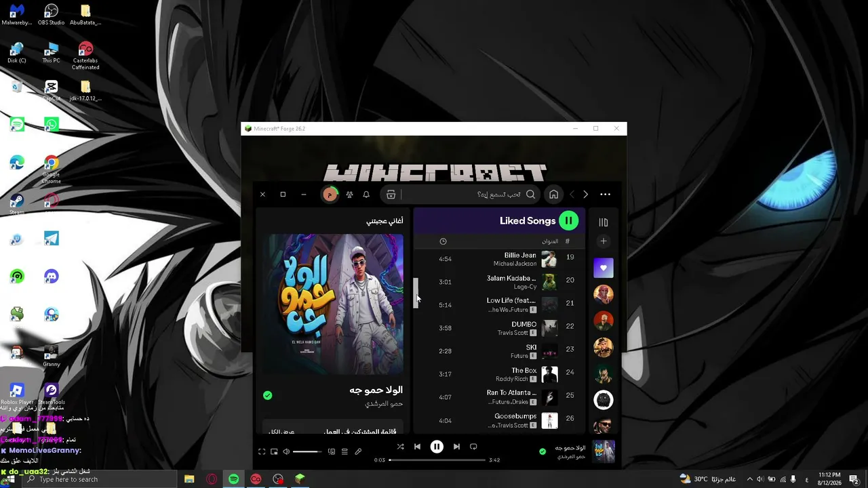This screenshot has width=868, height=488.
Task: Sort tracks by duration clock icon
Action: (443, 241)
